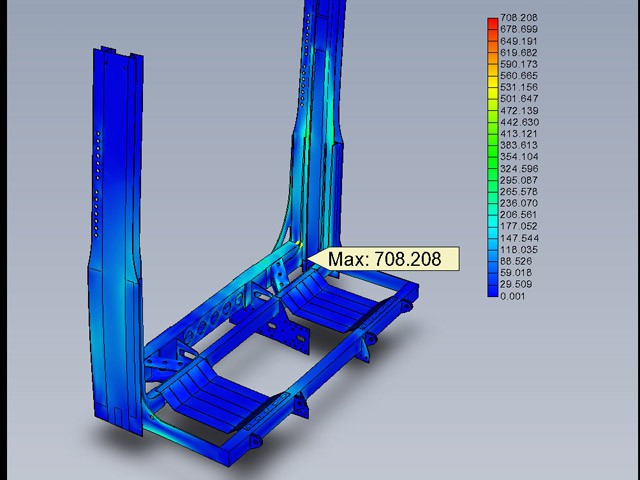Image resolution: width=640 pixels, height=480 pixels.
Task: Click legend value 531.156
Action: [x=519, y=87]
